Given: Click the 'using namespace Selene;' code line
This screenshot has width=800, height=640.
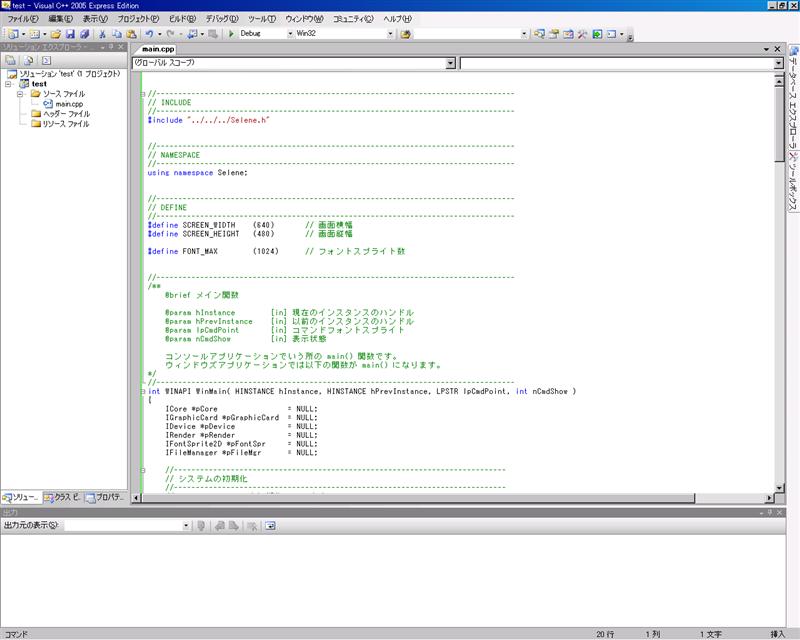Looking at the screenshot, I should click(x=197, y=173).
